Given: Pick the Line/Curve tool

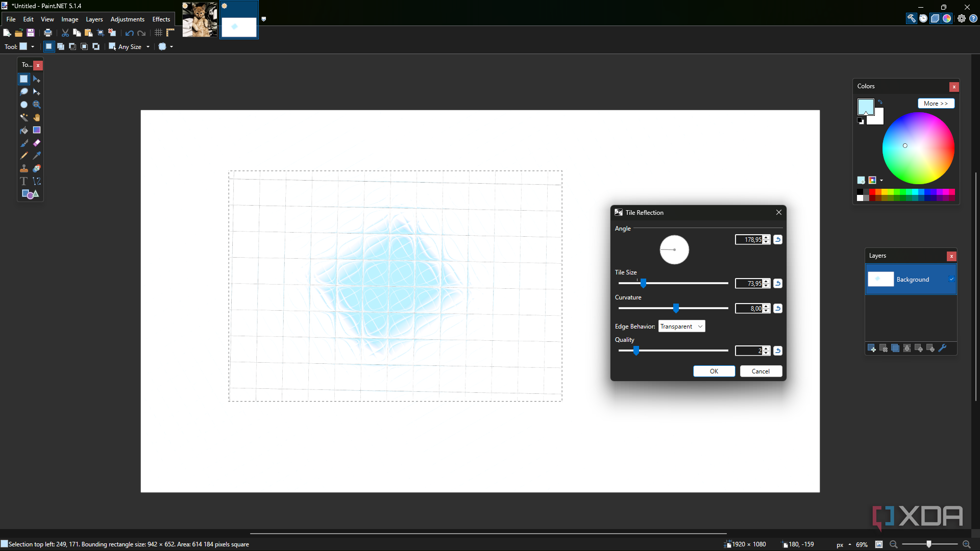Looking at the screenshot, I should click(x=37, y=181).
